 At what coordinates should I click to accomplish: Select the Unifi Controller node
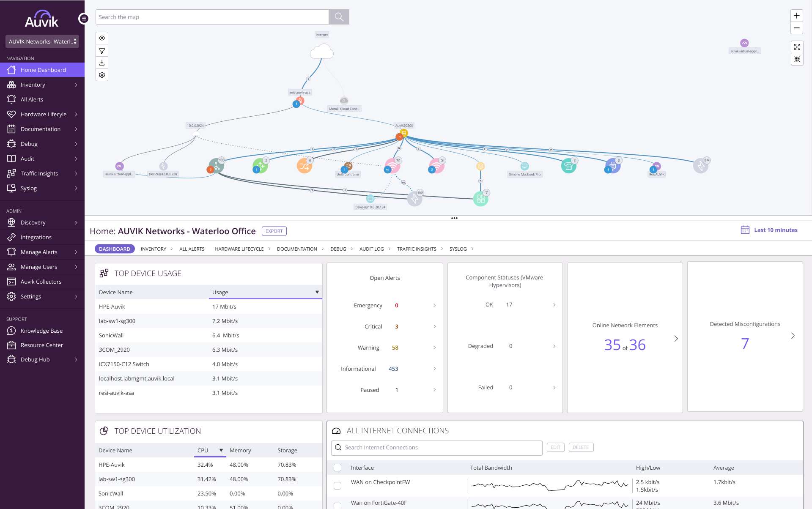[x=348, y=166]
